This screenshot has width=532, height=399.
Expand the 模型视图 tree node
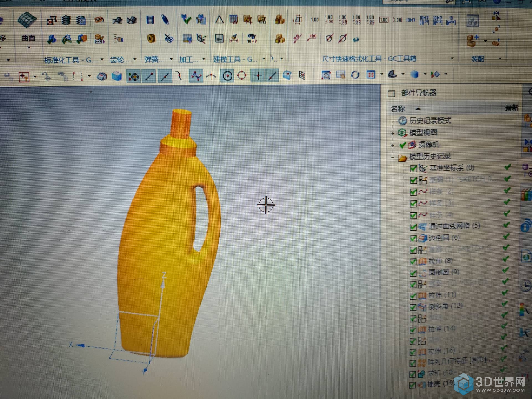[392, 134]
